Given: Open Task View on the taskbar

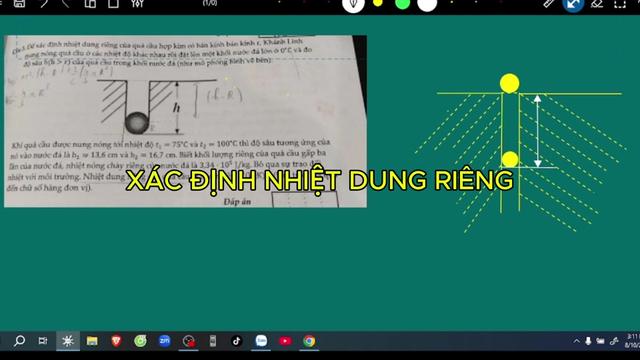Looking at the screenshot, I should click(43, 341).
